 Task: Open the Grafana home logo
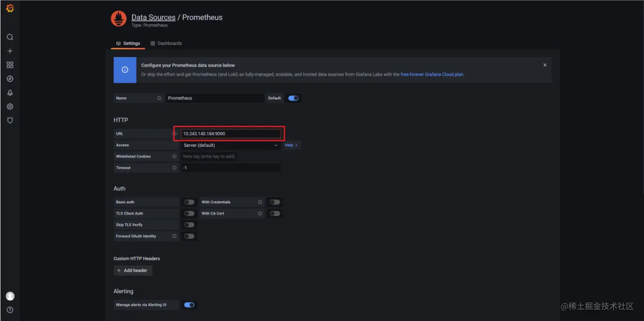(10, 8)
